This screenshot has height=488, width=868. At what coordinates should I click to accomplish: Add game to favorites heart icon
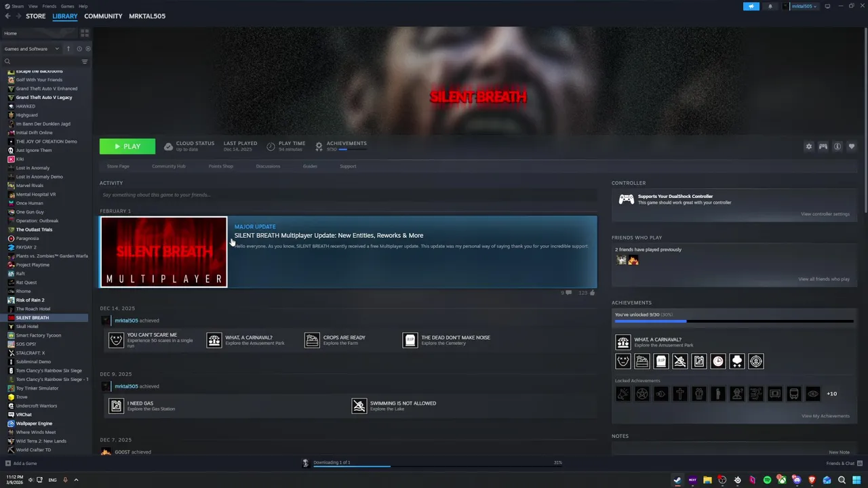point(852,146)
